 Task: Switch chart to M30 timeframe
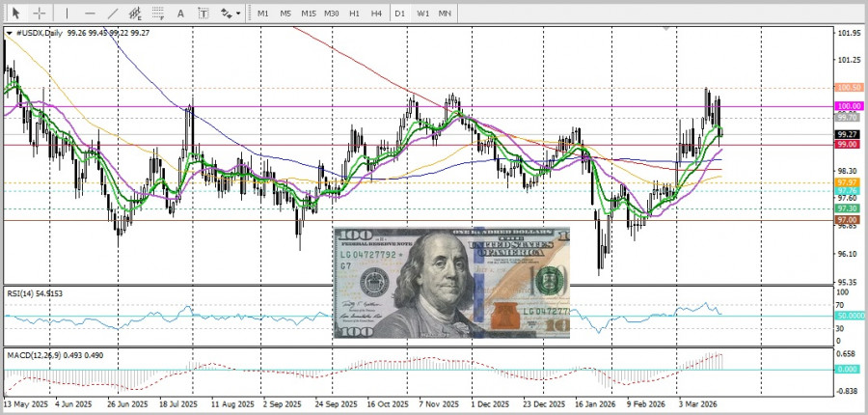(x=332, y=13)
